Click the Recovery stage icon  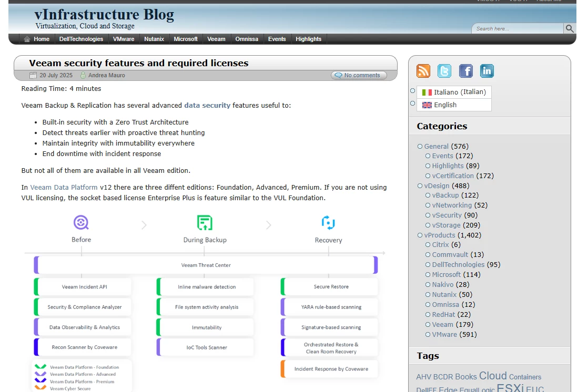328,223
